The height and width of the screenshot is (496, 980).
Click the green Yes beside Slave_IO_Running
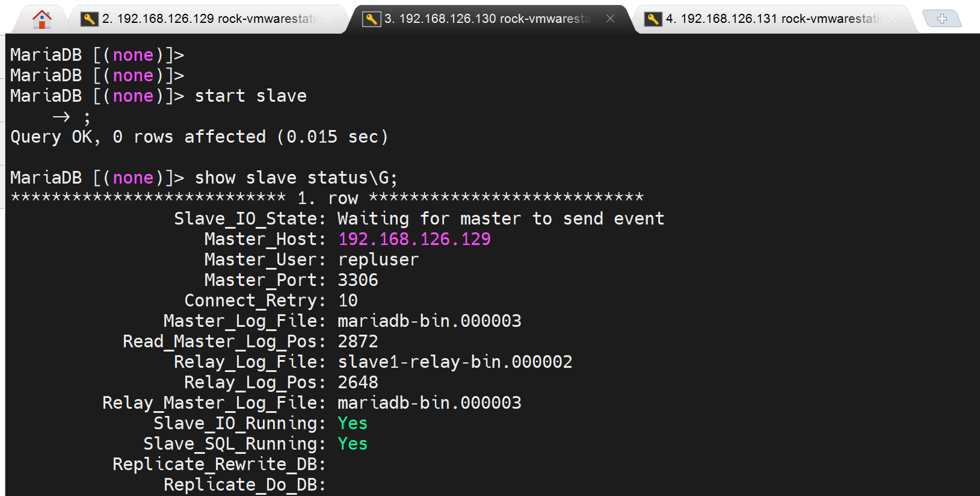point(353,423)
